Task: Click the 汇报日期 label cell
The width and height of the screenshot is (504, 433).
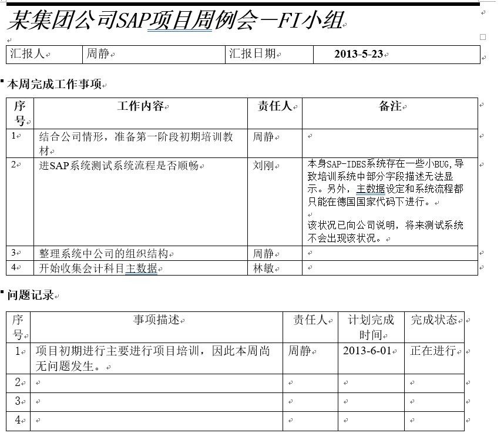Action: coord(269,55)
